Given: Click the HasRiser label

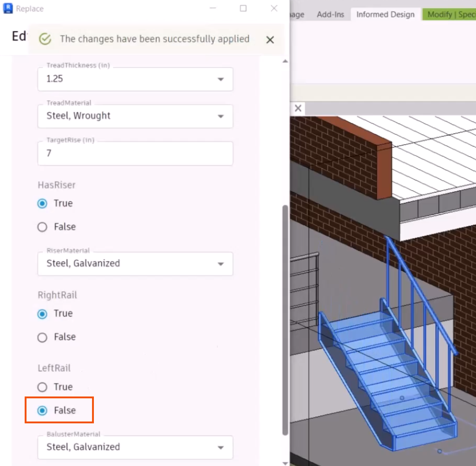Looking at the screenshot, I should tap(56, 185).
